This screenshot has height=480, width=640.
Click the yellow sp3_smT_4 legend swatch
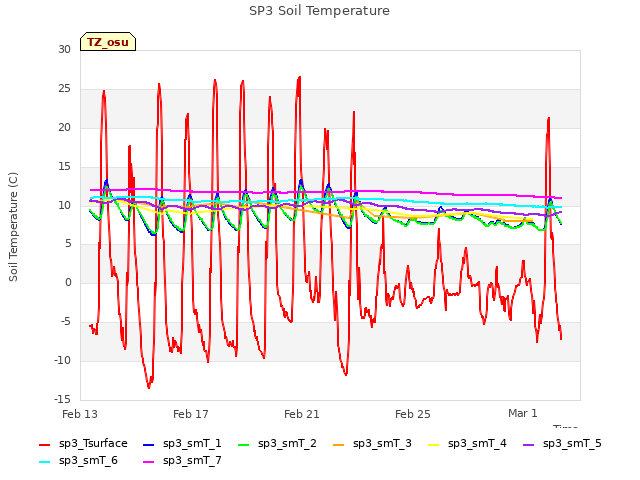tap(433, 444)
